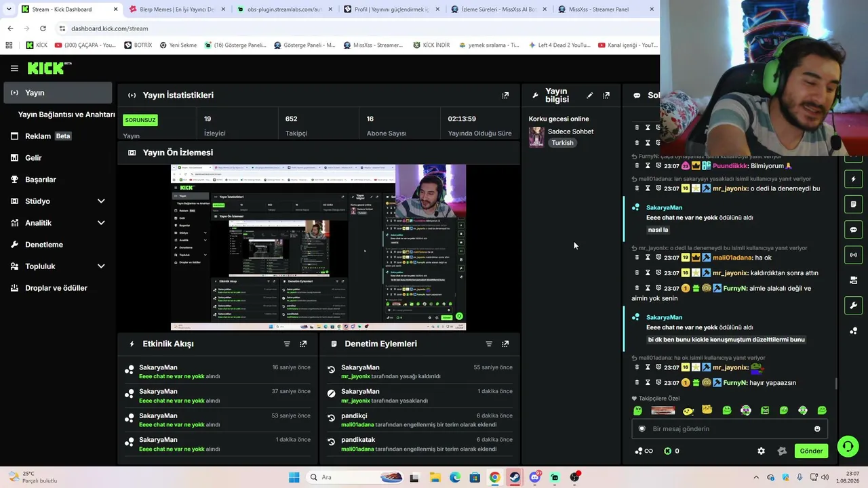
Task: Expand the Analitik sidebar section
Action: point(101,223)
